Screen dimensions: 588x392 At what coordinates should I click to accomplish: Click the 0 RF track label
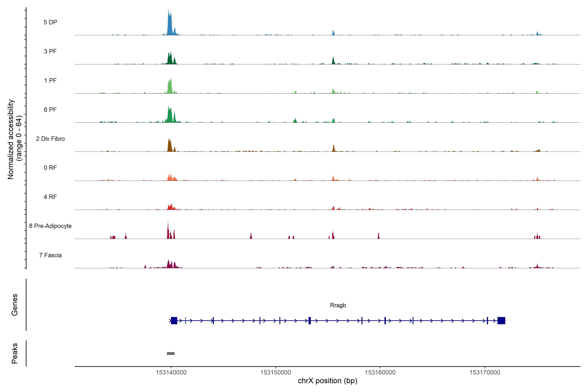[x=50, y=168]
